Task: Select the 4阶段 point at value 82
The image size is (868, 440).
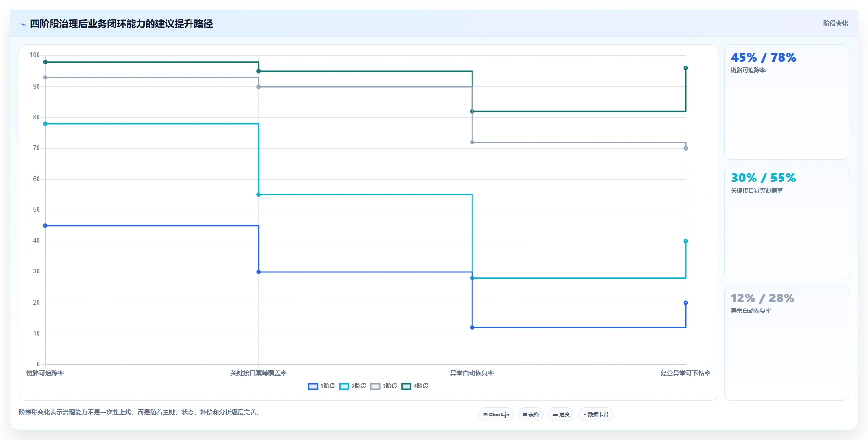Action: (x=472, y=111)
